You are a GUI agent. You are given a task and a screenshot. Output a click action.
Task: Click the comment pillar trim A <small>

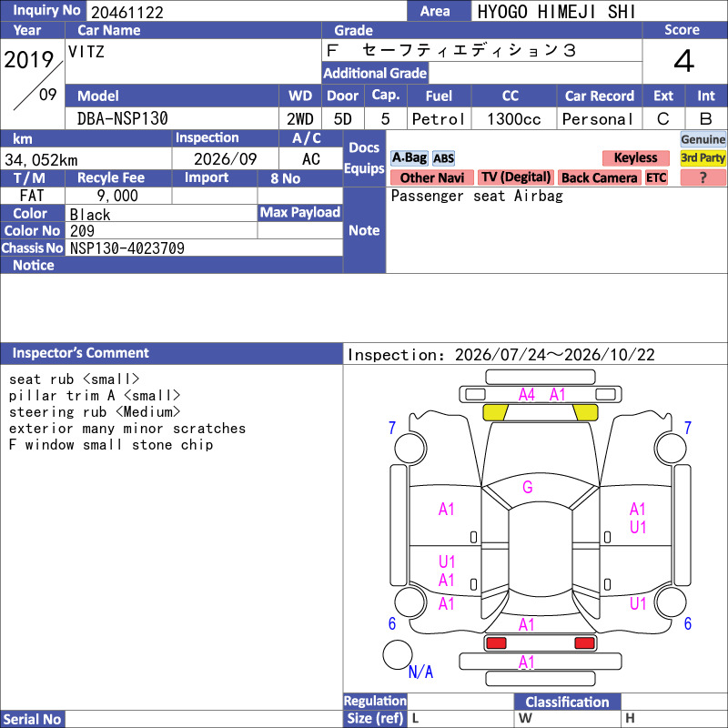pos(95,396)
